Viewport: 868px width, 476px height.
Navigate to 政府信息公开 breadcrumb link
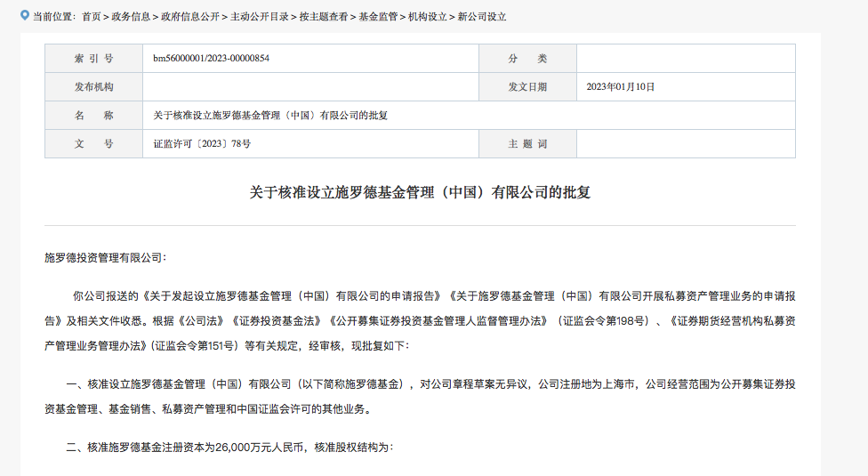point(190,17)
